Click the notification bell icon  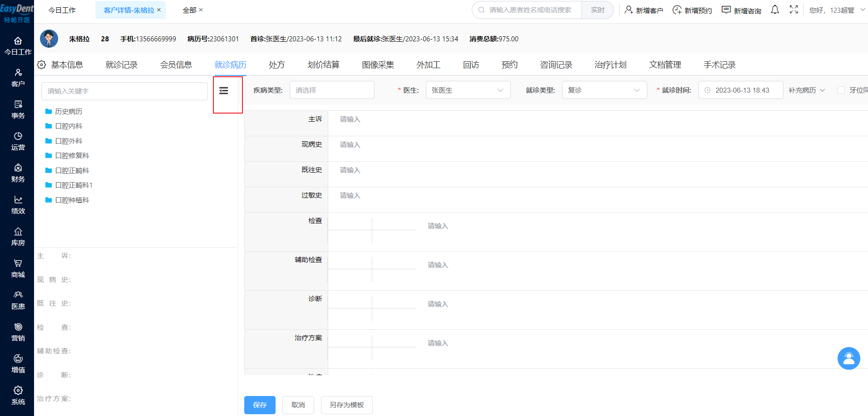click(x=775, y=10)
